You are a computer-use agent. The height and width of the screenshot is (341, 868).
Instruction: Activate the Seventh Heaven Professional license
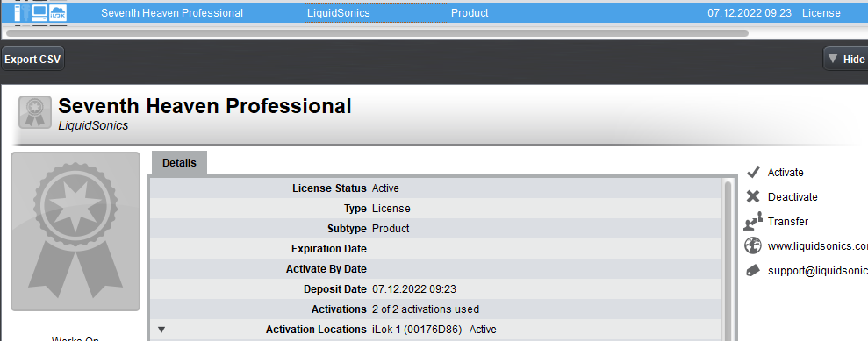pos(785,173)
